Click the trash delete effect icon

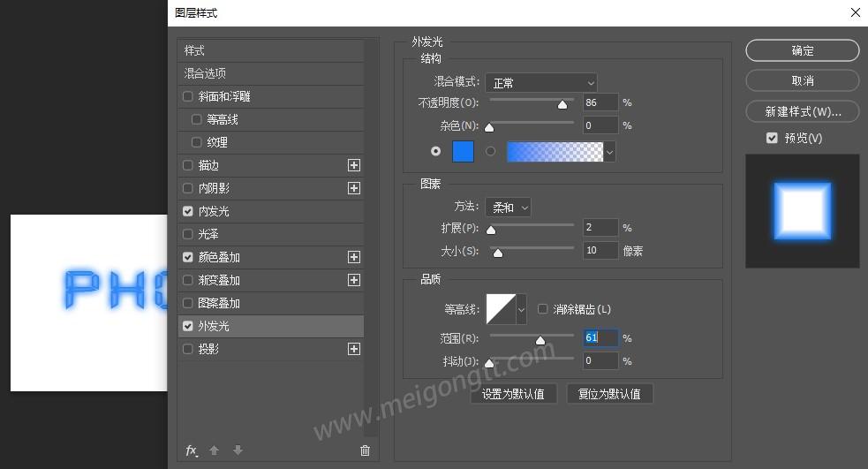click(x=365, y=450)
